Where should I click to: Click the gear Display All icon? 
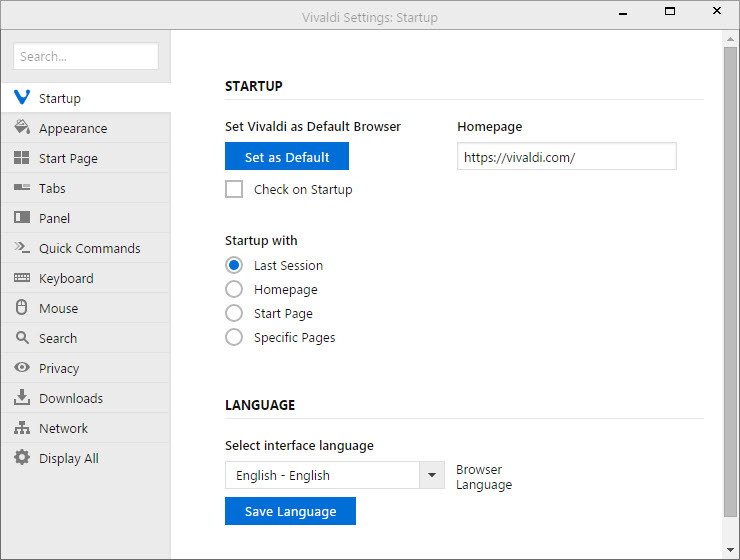click(22, 457)
